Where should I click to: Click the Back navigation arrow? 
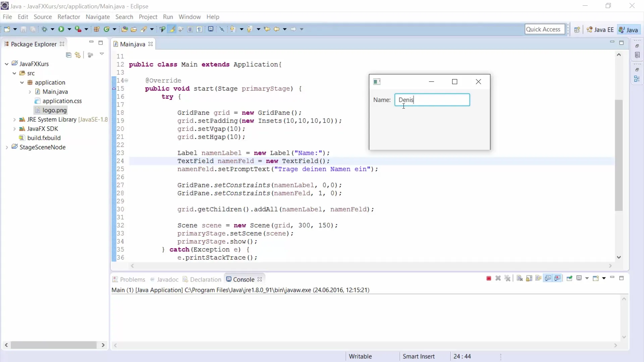(x=277, y=29)
